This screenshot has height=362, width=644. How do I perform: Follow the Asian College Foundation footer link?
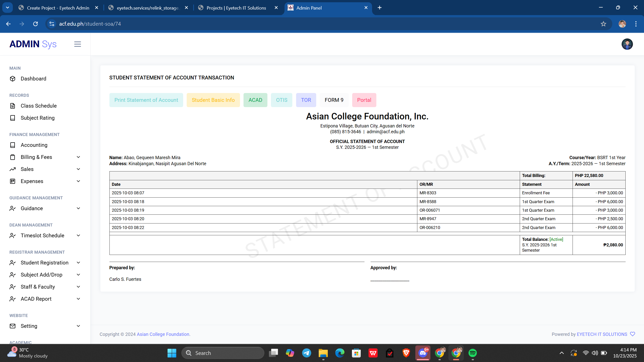(163, 334)
